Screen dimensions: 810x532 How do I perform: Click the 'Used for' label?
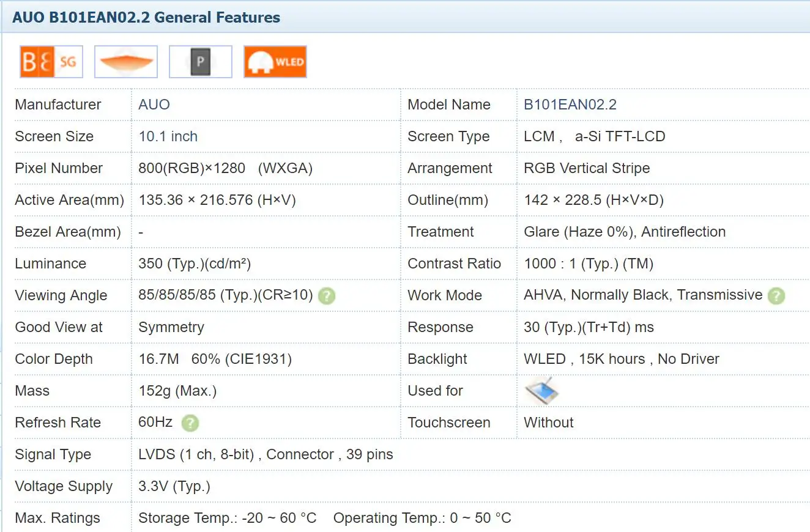436,391
